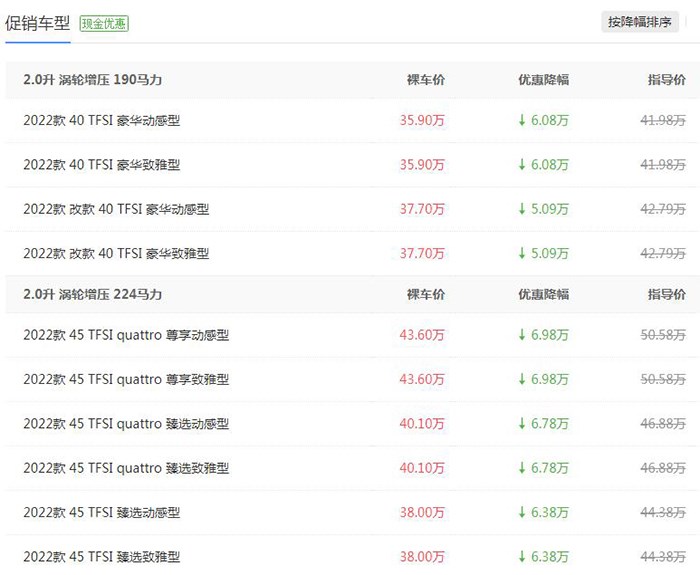Open 2022款 改款 40 TFSI 豪华致雅型 link

click(x=116, y=254)
